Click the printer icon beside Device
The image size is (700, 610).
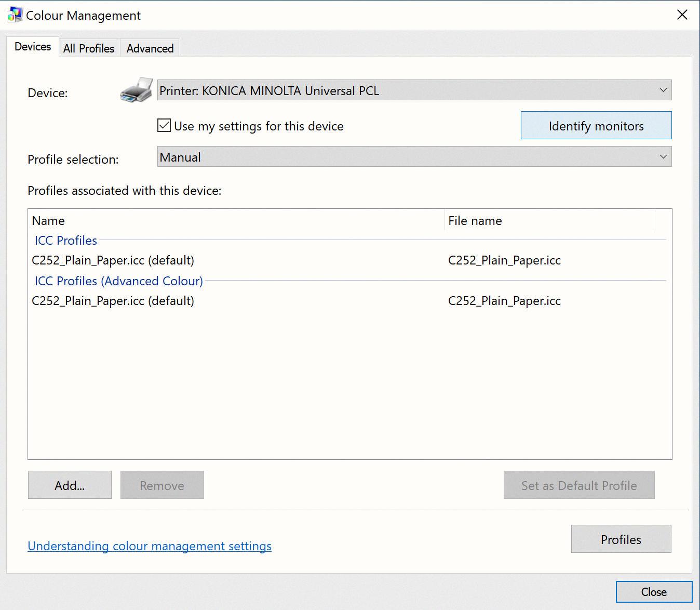click(137, 90)
